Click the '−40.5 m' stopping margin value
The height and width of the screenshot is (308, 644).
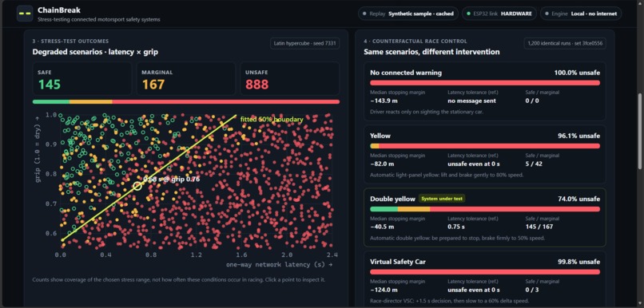[382, 227]
